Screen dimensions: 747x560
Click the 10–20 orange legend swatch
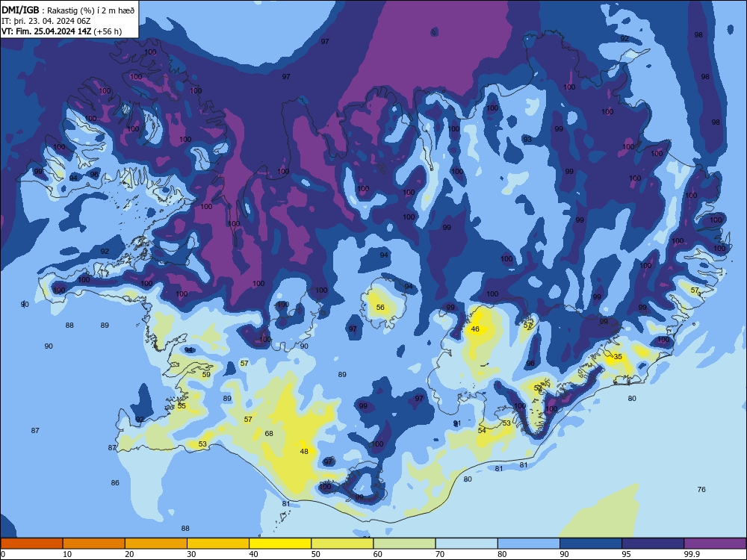[x=94, y=544]
